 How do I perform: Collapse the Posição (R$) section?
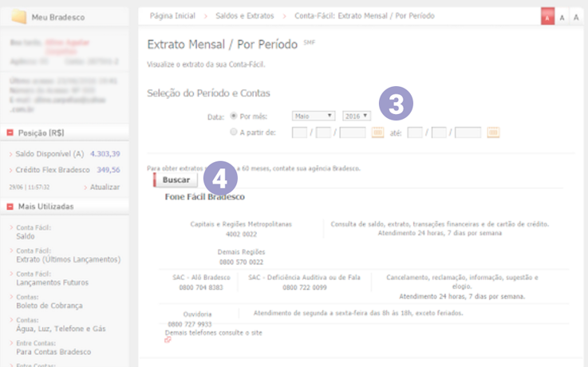(x=10, y=132)
